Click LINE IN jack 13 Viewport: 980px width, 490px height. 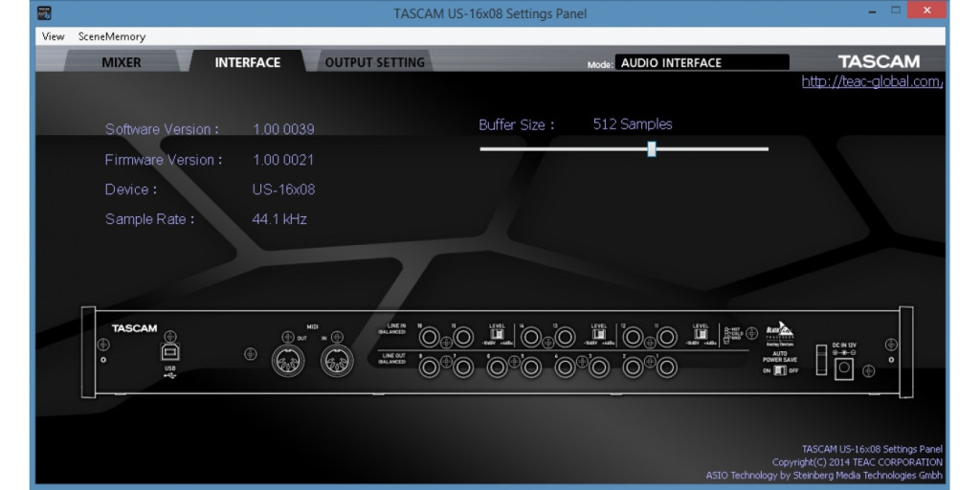coord(565,338)
